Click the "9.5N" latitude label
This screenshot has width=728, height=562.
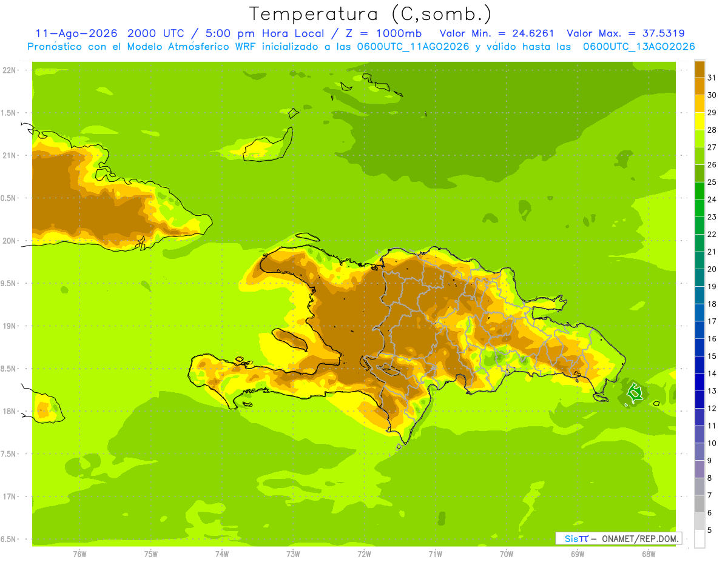click(x=9, y=284)
